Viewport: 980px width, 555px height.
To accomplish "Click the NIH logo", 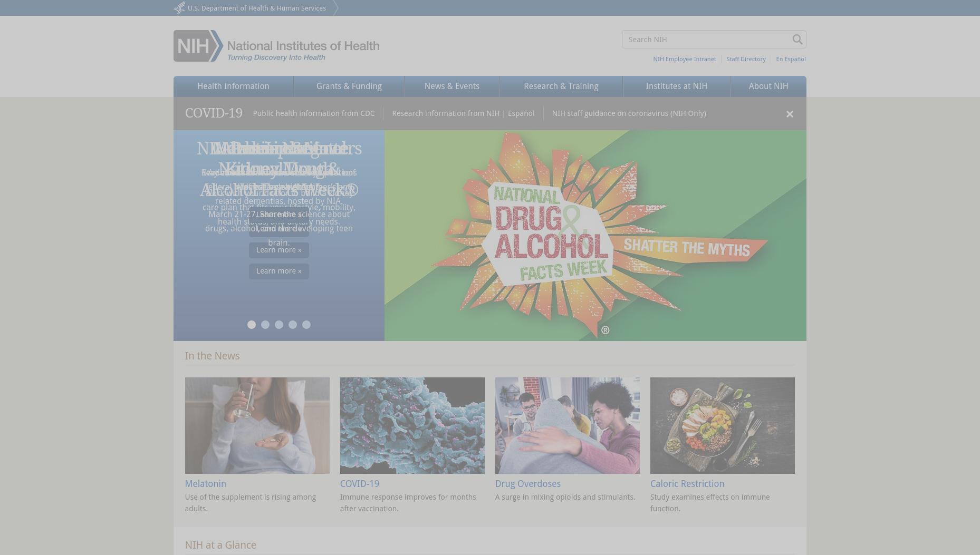I will click(276, 46).
